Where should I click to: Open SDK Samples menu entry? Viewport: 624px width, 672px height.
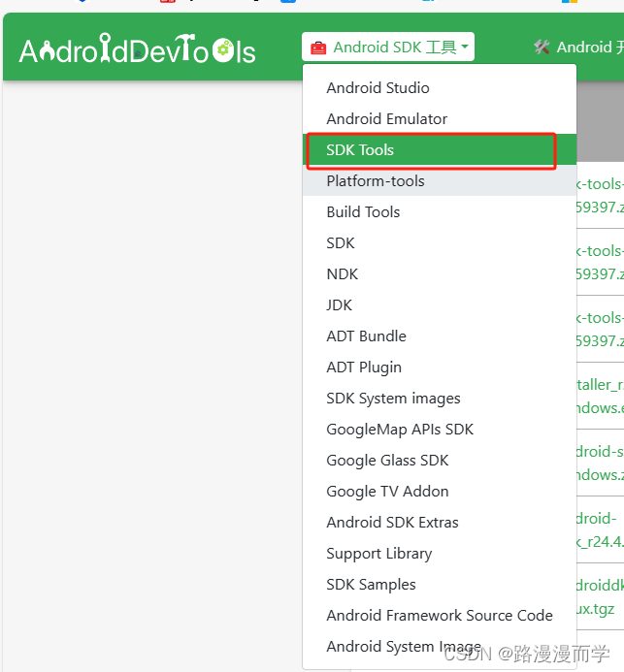click(x=440, y=585)
